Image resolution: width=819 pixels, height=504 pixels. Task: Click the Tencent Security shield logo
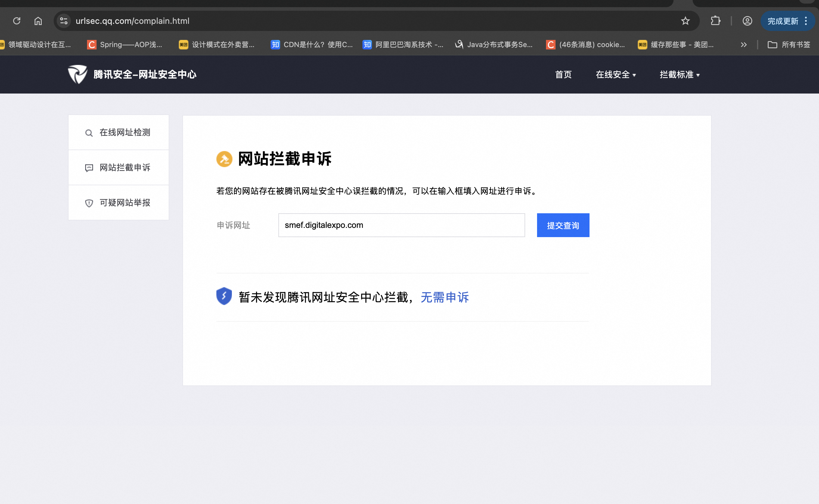[77, 74]
